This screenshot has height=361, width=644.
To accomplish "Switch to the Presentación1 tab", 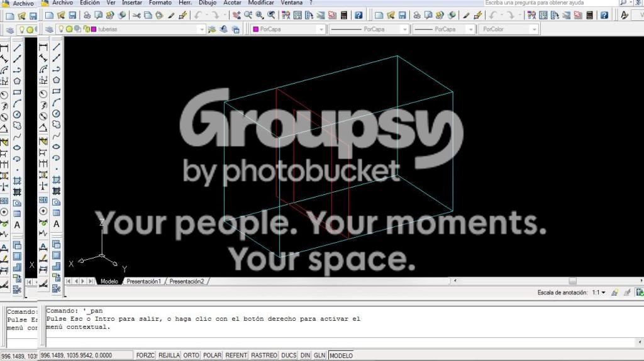I will pyautogui.click(x=143, y=281).
